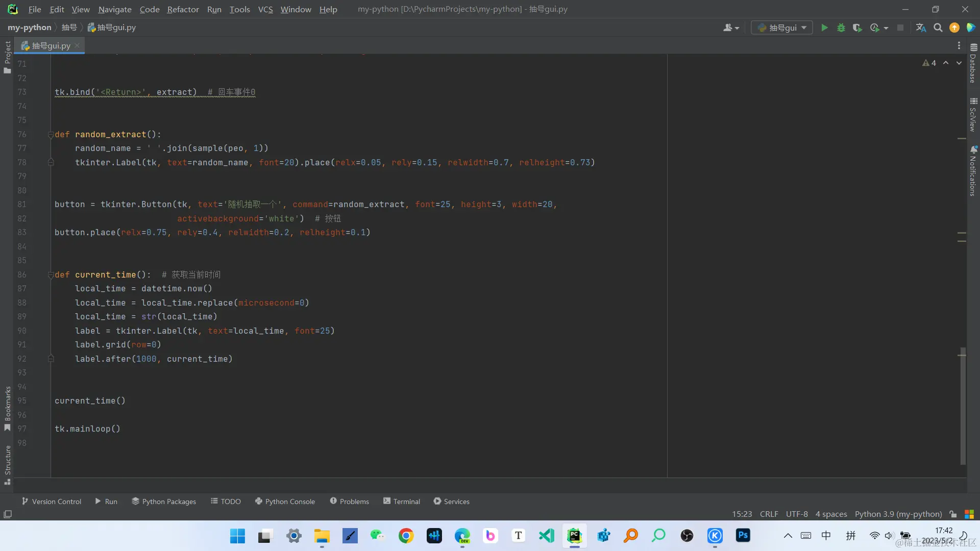Toggle tool window bars in the bottom-left corner

pos(8,514)
